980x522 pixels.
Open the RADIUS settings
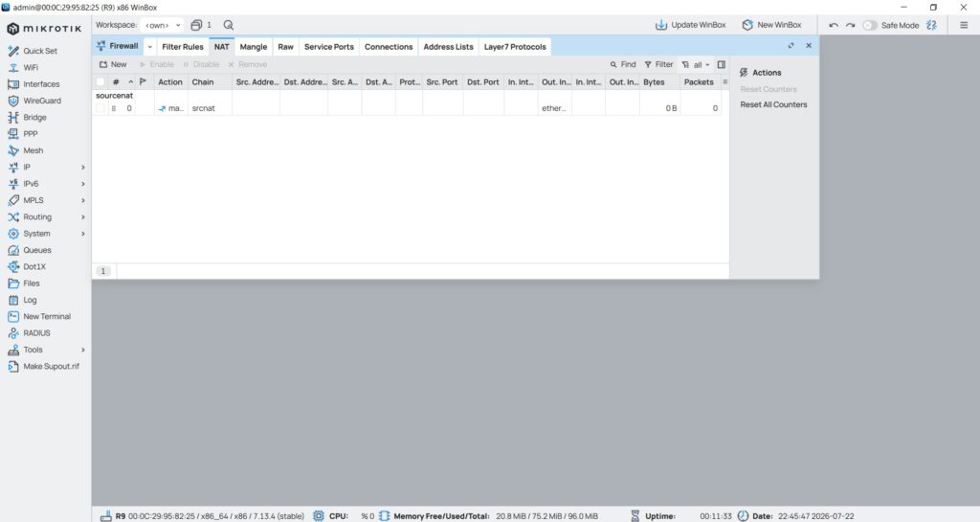tap(36, 333)
